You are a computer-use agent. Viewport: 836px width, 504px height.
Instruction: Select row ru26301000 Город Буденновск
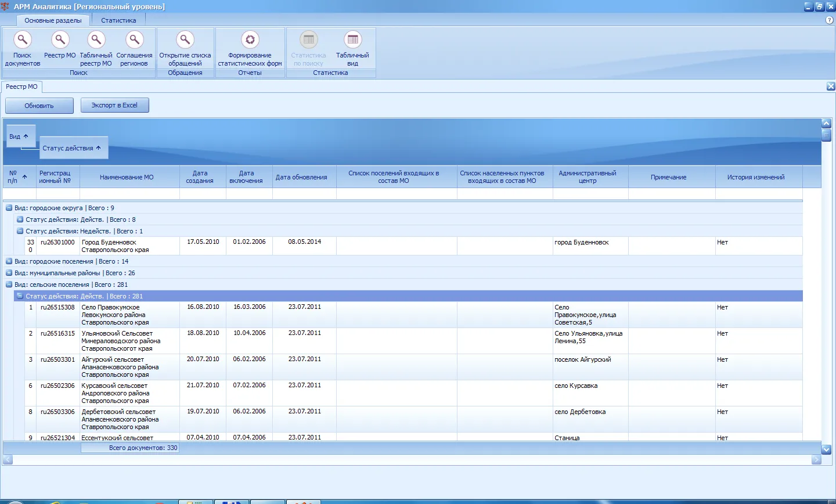413,246
